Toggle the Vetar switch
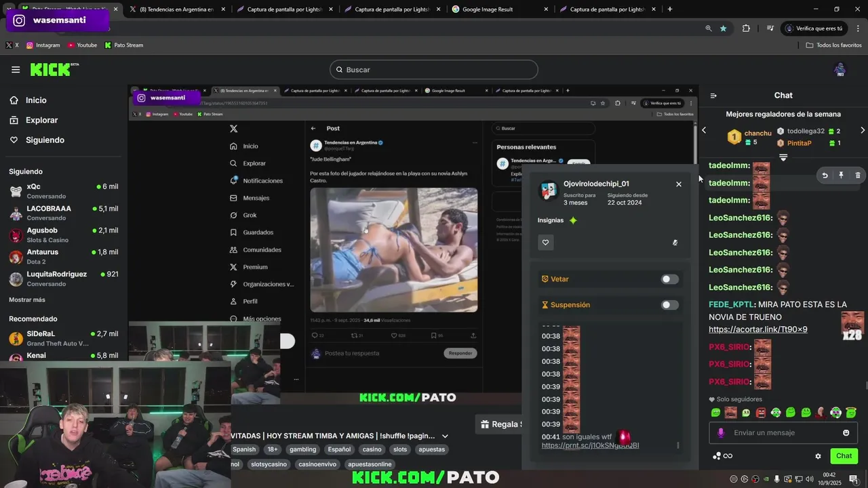 click(x=669, y=279)
